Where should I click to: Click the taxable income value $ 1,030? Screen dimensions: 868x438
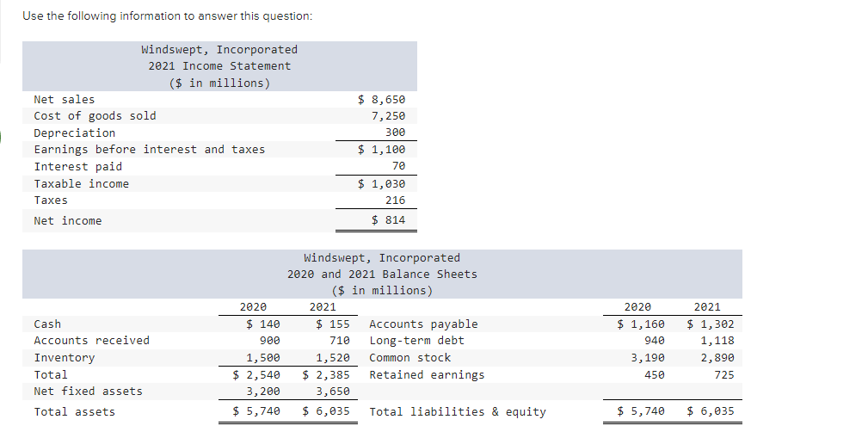pos(381,184)
